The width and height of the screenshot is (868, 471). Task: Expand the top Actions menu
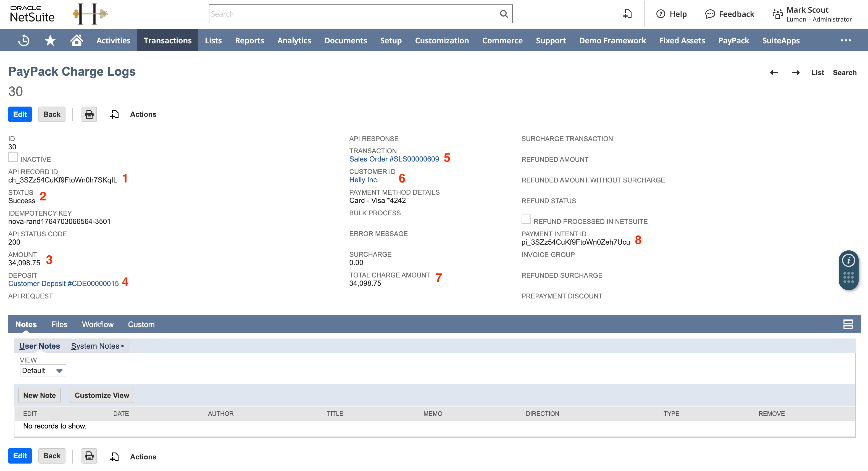click(x=143, y=115)
